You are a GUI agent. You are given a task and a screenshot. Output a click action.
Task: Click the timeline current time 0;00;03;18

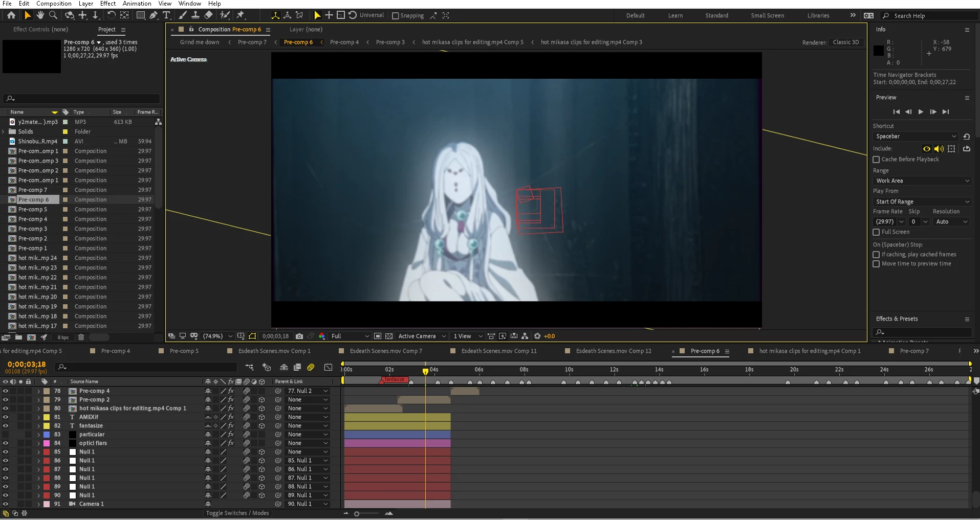click(27, 365)
